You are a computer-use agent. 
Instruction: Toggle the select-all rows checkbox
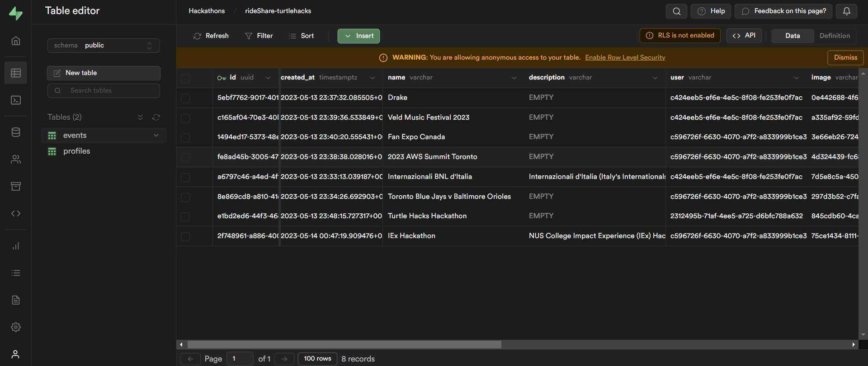[x=185, y=79]
